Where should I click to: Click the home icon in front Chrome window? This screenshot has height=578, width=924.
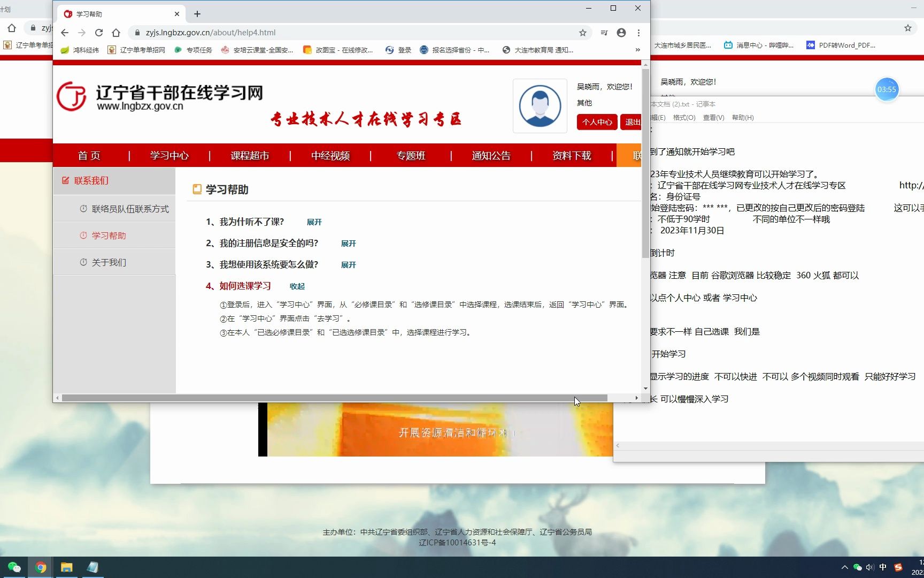[116, 33]
